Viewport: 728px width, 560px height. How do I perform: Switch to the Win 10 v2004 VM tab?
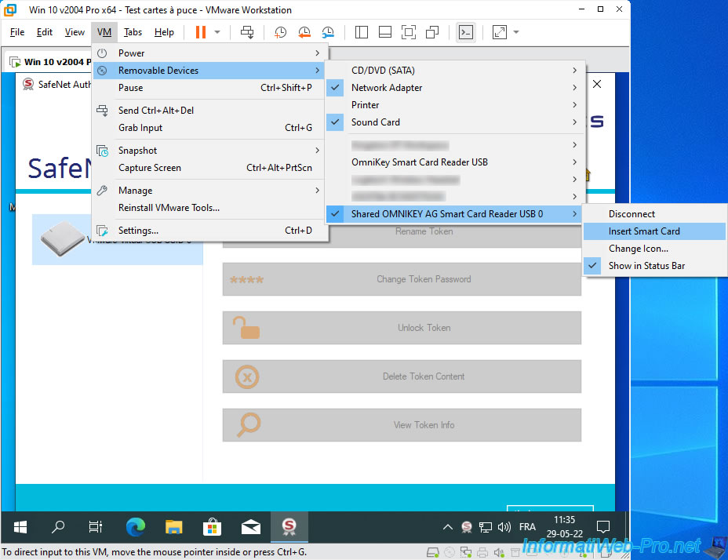click(49, 62)
